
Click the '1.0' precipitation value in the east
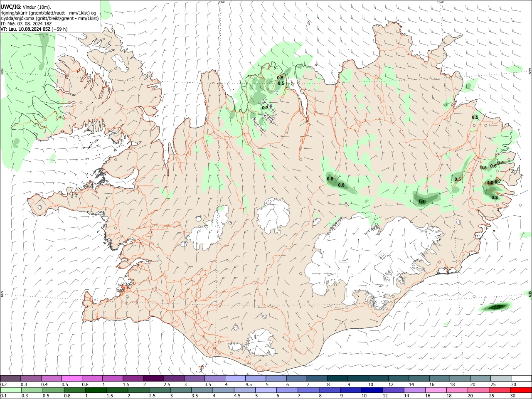pos(490,182)
